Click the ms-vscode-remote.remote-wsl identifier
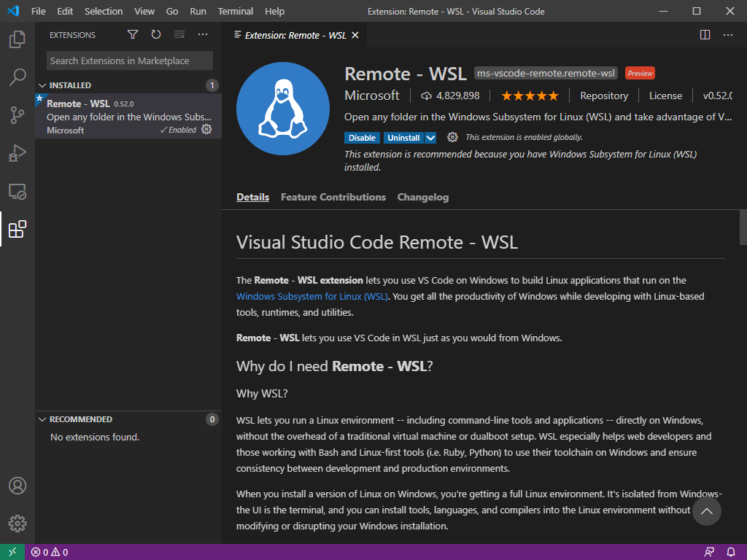 [x=546, y=74]
